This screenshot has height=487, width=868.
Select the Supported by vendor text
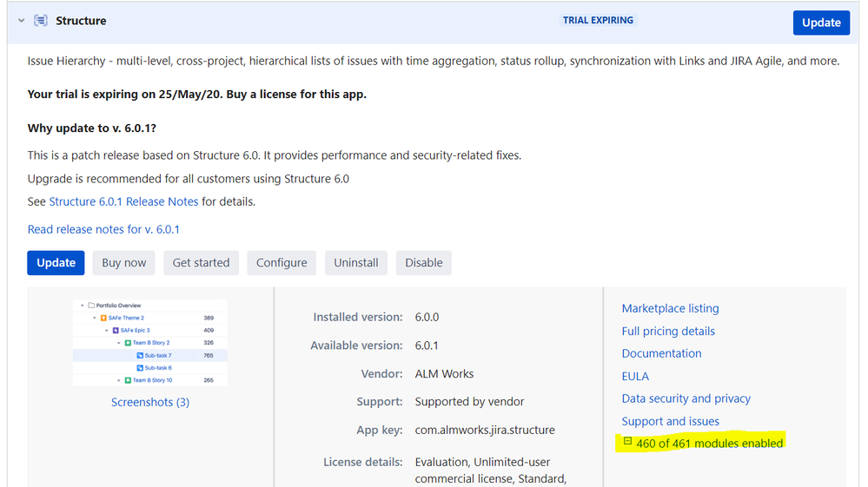(x=469, y=401)
